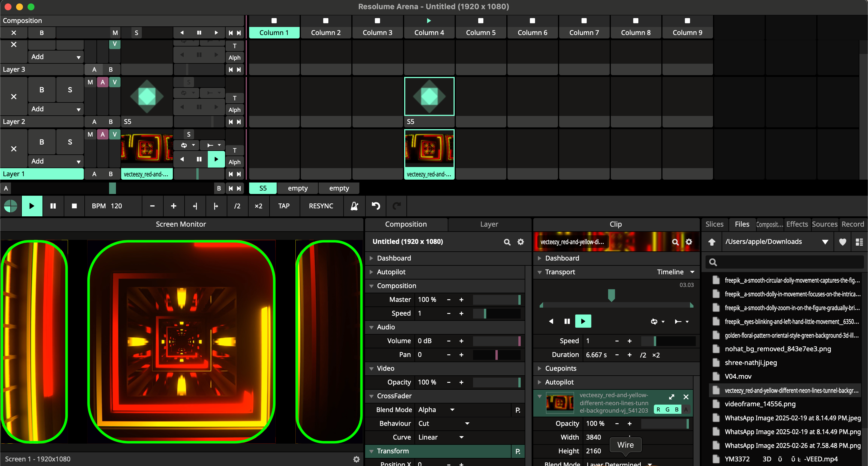The width and height of the screenshot is (868, 466).
Task: Expand the Cuepoints section
Action: (x=560, y=368)
